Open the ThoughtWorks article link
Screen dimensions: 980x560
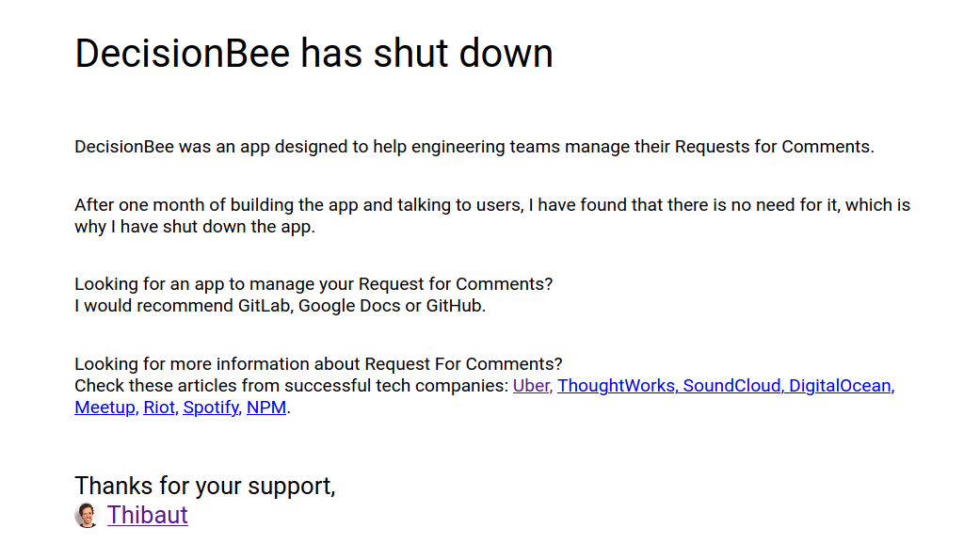click(617, 386)
